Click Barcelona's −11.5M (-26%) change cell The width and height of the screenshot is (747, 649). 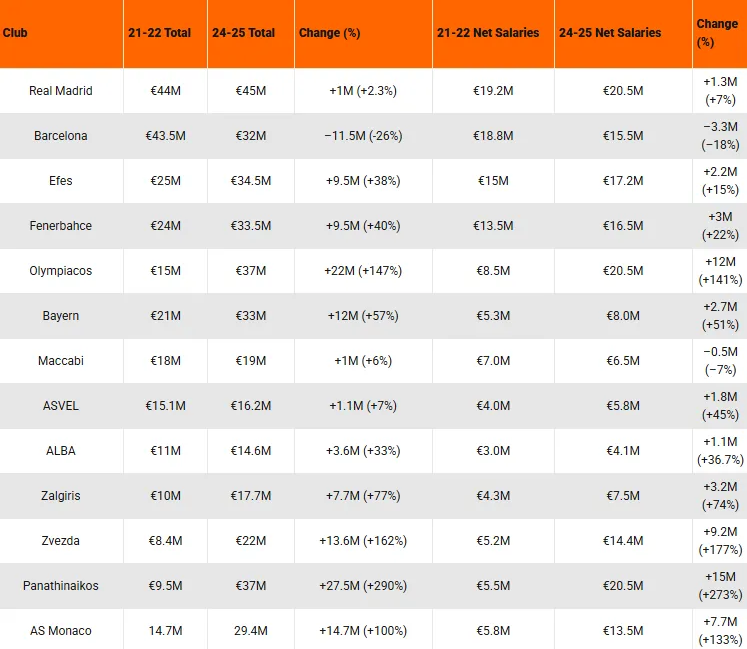(363, 136)
